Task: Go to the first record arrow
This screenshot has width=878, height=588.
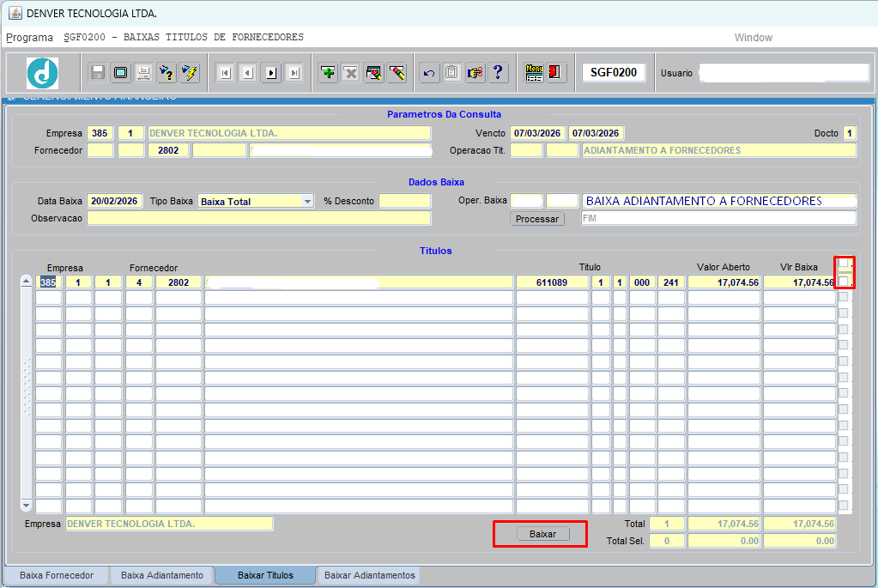Action: 225,73
